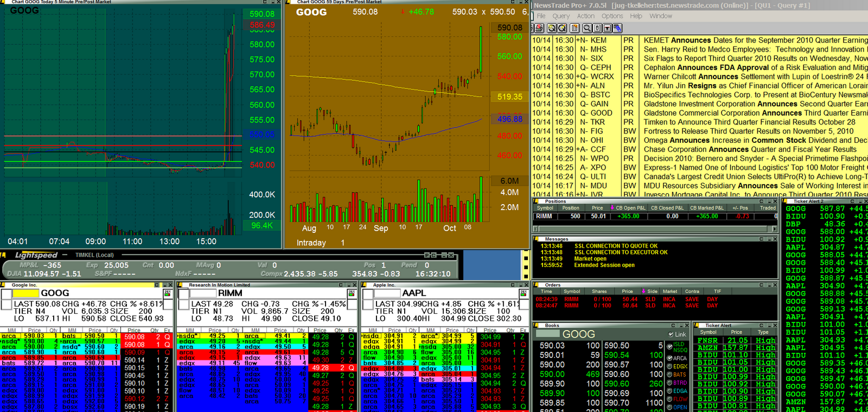The width and height of the screenshot is (868, 412).
Task: Open the File menu in NewsTrade Pro+
Action: (541, 16)
